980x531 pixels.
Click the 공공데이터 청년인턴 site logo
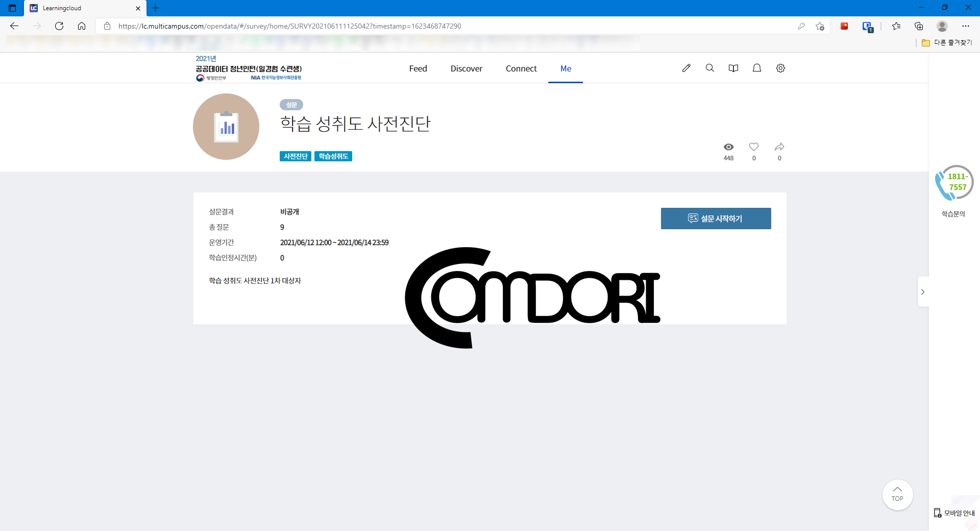[x=249, y=68]
